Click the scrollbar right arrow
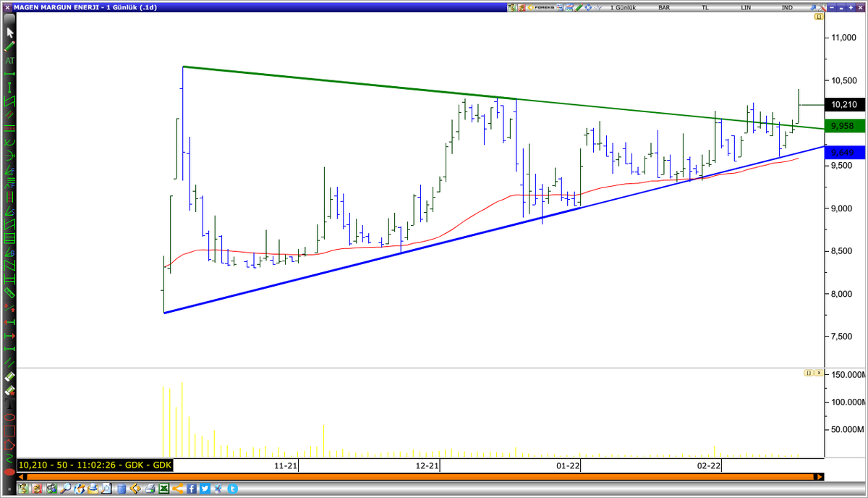The height and width of the screenshot is (498, 868). coord(819,477)
